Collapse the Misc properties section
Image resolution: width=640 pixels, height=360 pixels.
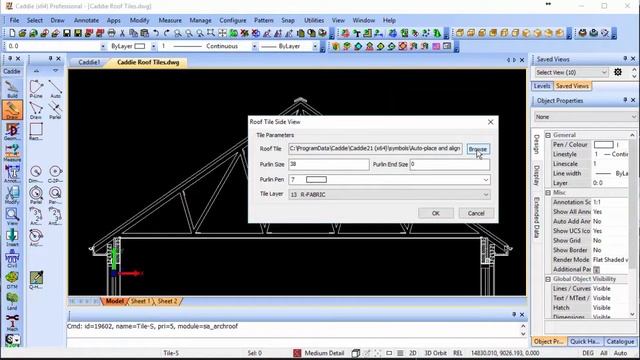(x=548, y=192)
